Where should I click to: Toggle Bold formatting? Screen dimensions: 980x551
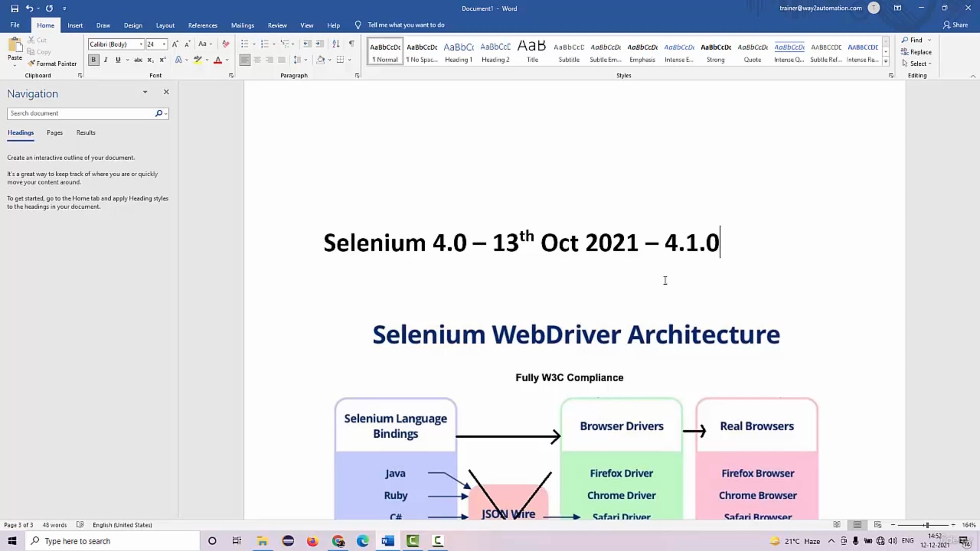tap(93, 60)
